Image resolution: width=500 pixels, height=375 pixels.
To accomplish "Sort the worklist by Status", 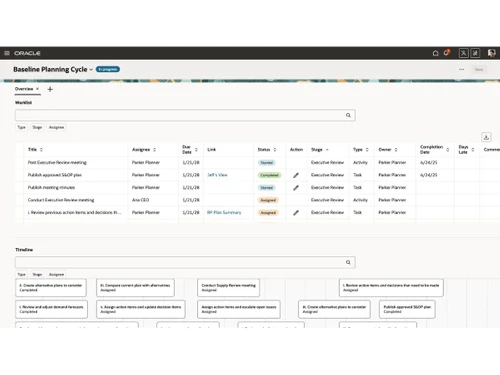I will (275, 150).
